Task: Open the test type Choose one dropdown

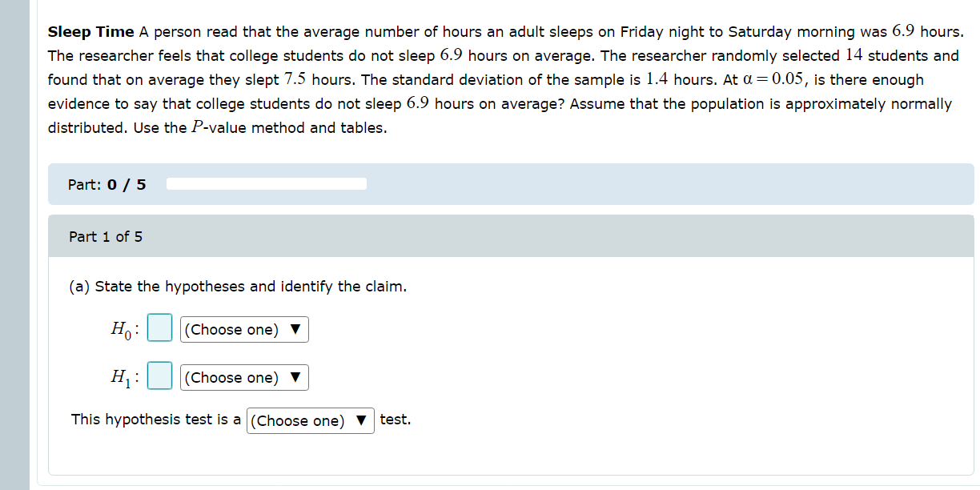Action: [x=310, y=420]
